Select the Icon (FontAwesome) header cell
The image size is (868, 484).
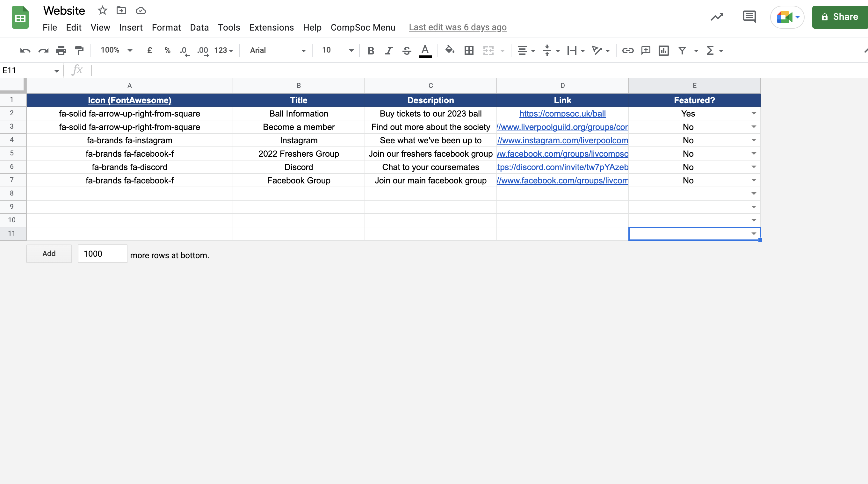click(130, 100)
